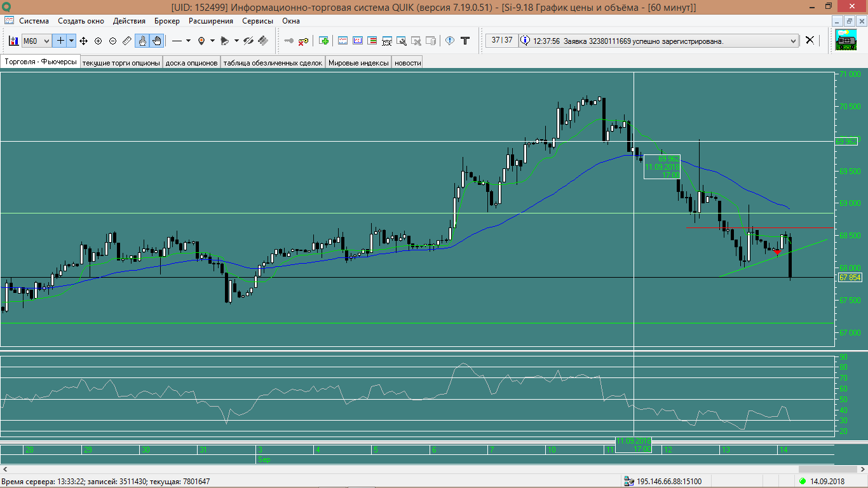Click the key with red X icon

coord(304,41)
